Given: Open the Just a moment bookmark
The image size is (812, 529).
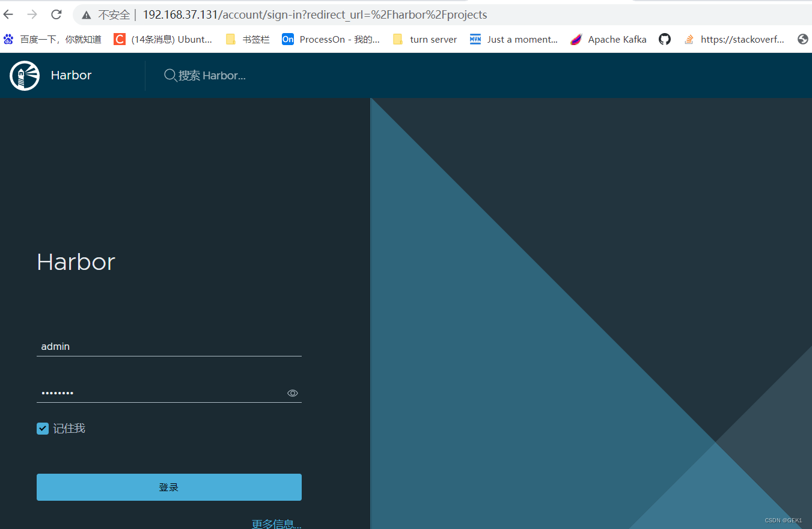Looking at the screenshot, I should click(x=514, y=39).
